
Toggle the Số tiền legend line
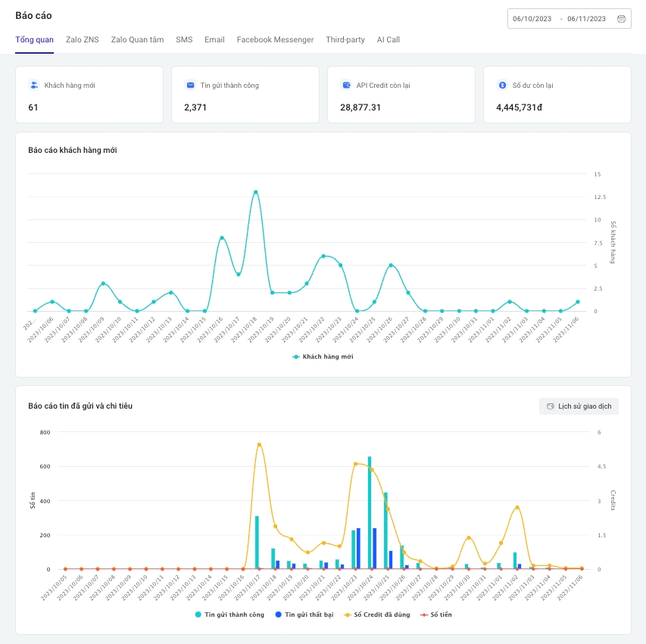pos(441,614)
